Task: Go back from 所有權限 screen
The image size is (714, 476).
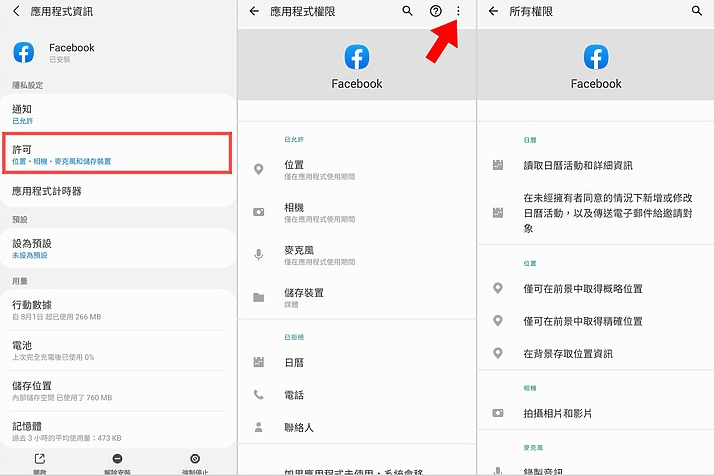Action: pyautogui.click(x=494, y=11)
